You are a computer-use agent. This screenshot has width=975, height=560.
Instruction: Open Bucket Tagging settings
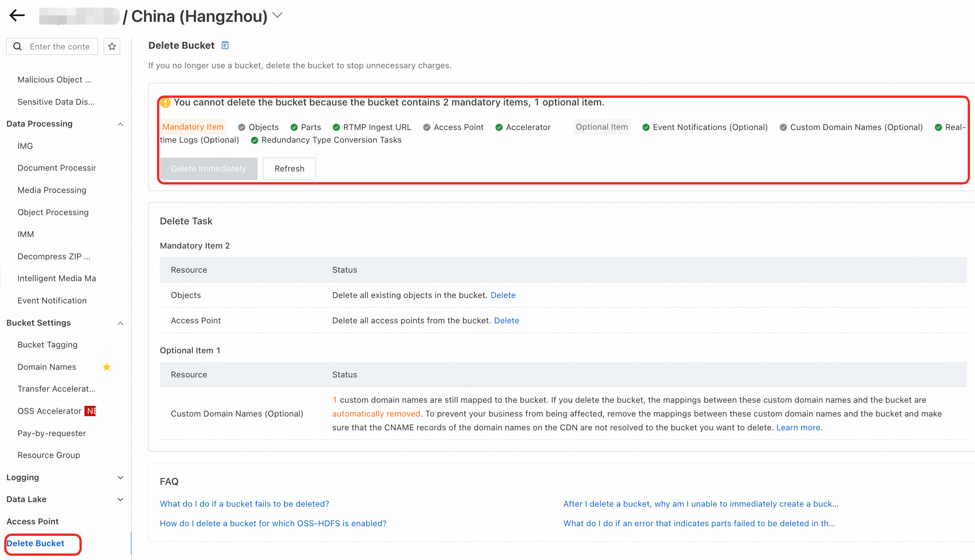coord(47,344)
